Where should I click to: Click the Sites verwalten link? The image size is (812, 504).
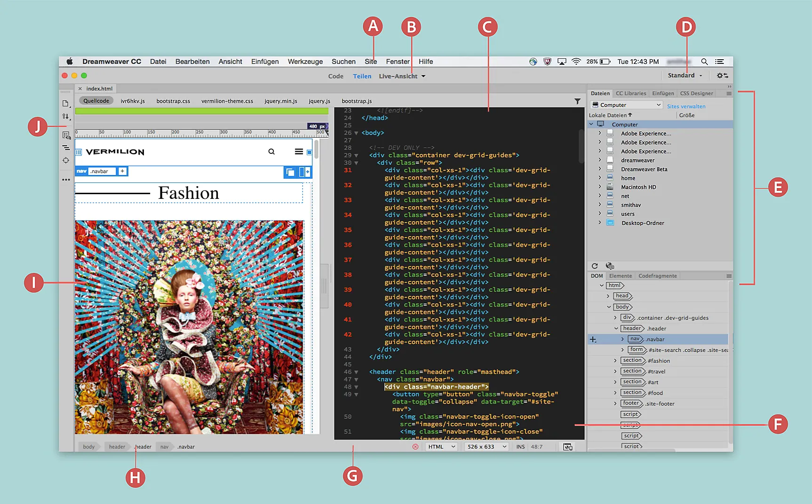(686, 106)
